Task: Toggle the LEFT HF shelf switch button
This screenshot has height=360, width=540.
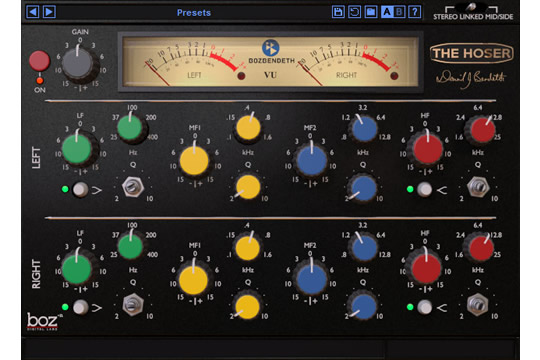Action: click(425, 189)
